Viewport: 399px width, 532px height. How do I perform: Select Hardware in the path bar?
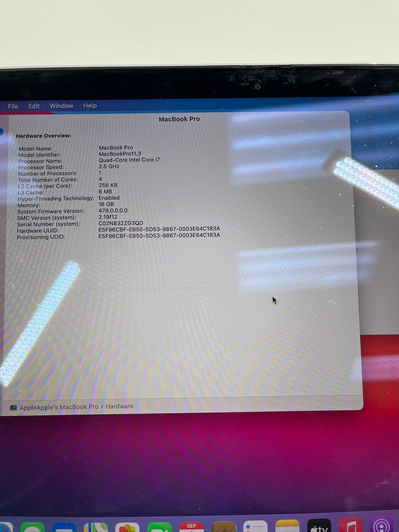(119, 406)
